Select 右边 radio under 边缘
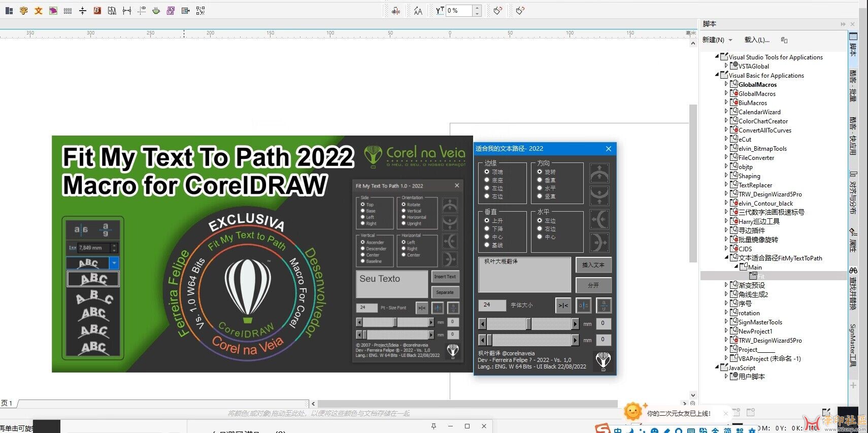This screenshot has height=433, width=868. (x=487, y=196)
